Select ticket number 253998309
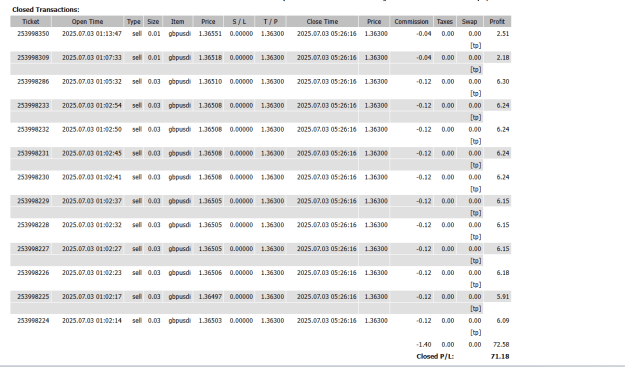 (33, 58)
